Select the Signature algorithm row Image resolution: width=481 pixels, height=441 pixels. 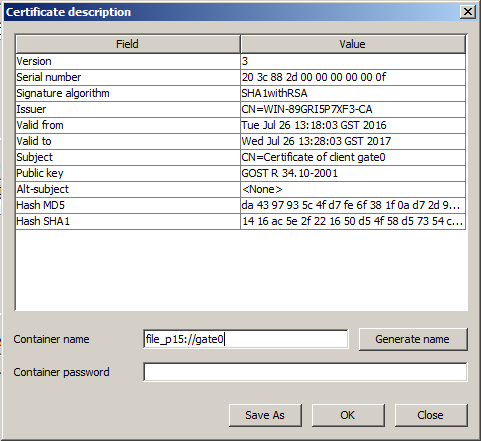coord(240,93)
